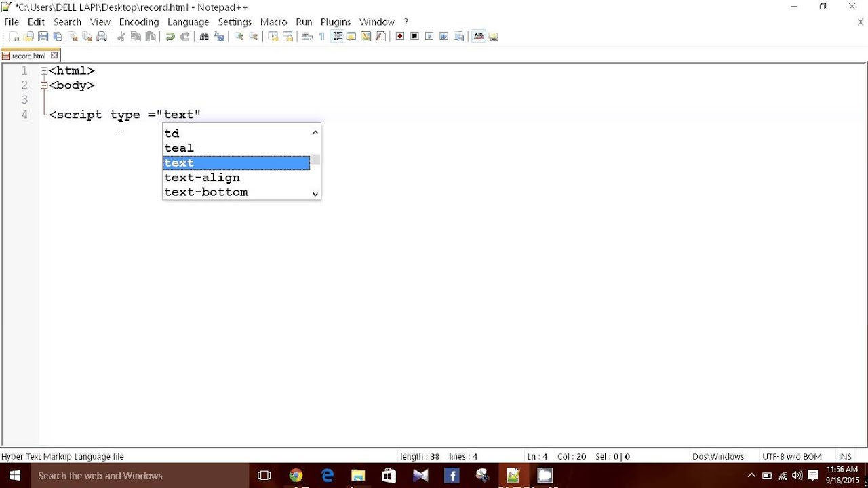
Task: Open Task View on the taskbar
Action: 264,476
